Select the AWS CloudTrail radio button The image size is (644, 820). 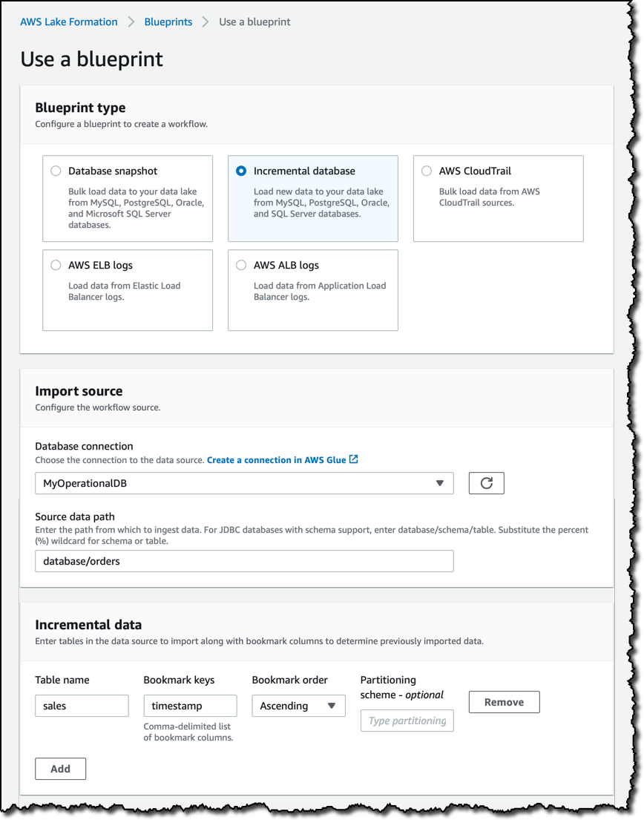click(427, 171)
